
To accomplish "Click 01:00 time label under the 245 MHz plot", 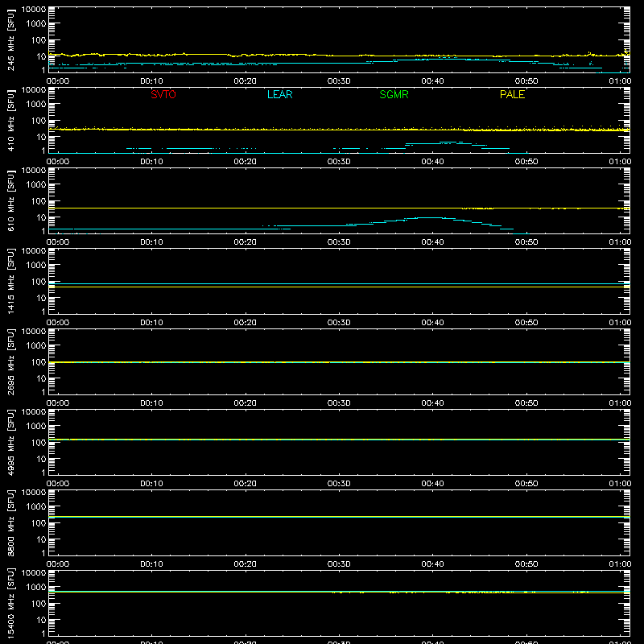I will coord(620,81).
